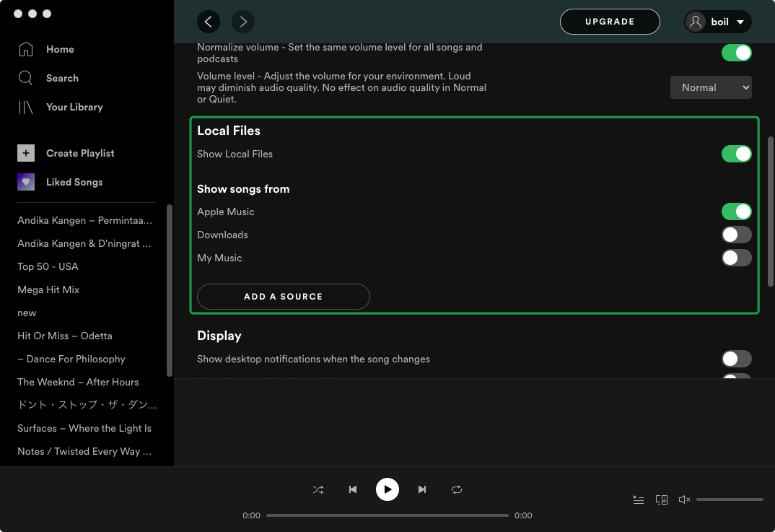
Task: Open the Mega Hit Mix playlist
Action: pyautogui.click(x=48, y=289)
